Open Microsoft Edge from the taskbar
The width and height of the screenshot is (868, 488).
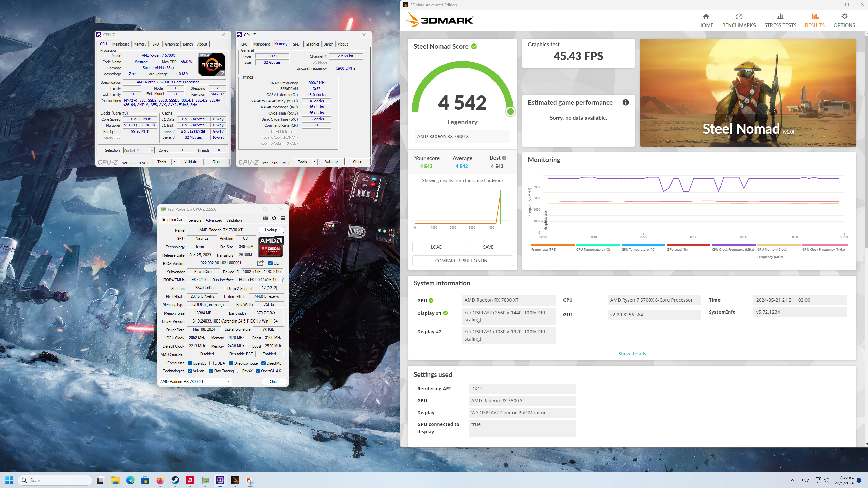(x=131, y=480)
